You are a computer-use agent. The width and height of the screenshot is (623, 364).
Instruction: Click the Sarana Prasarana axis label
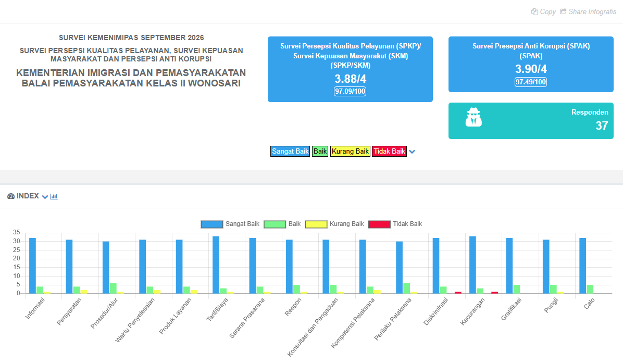coord(247,318)
